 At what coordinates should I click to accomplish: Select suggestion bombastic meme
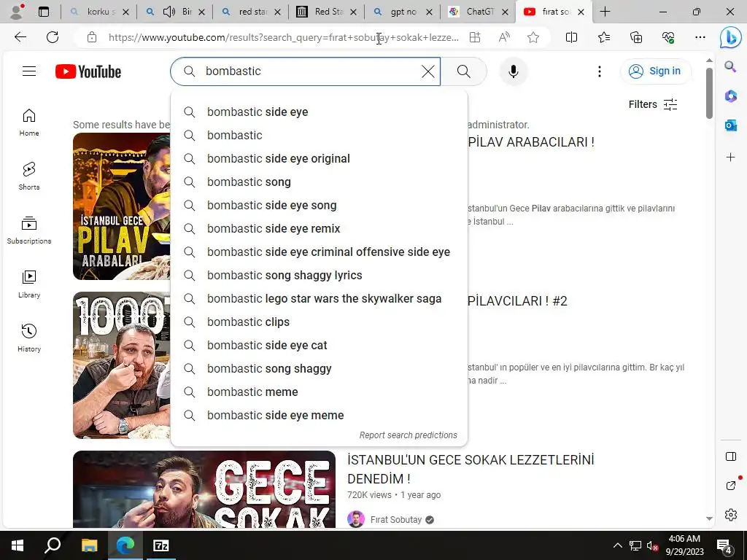(319, 392)
